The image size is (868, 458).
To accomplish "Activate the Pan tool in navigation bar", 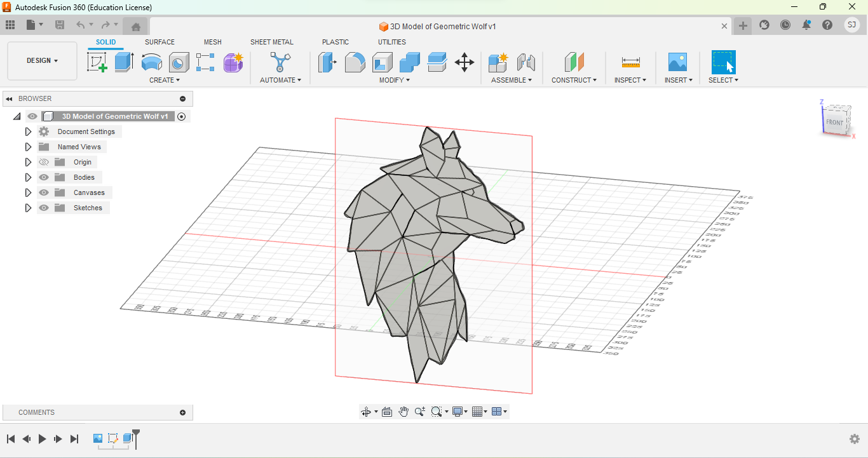I will (x=403, y=411).
